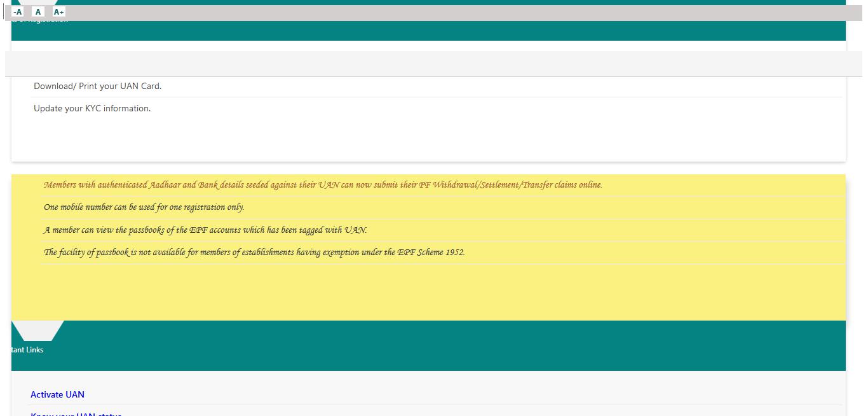Open the Know your UAN status link
Screen dimensions: 868x416
point(76,413)
